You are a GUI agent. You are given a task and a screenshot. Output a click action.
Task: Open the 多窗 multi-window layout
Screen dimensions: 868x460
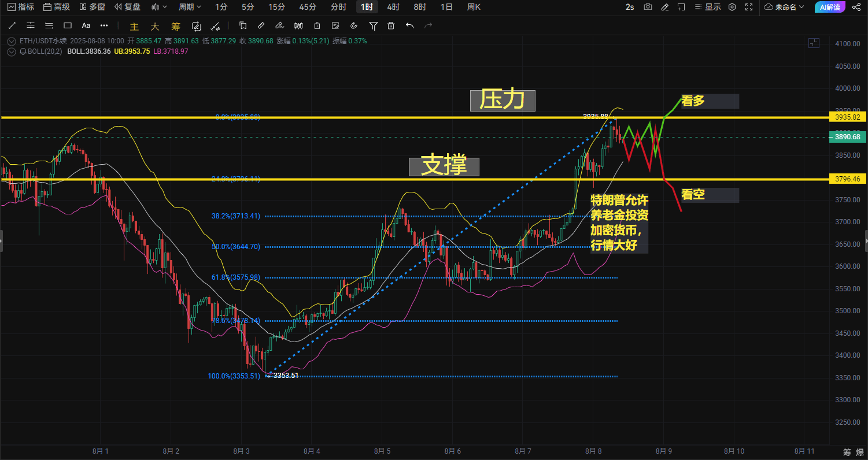tap(92, 7)
